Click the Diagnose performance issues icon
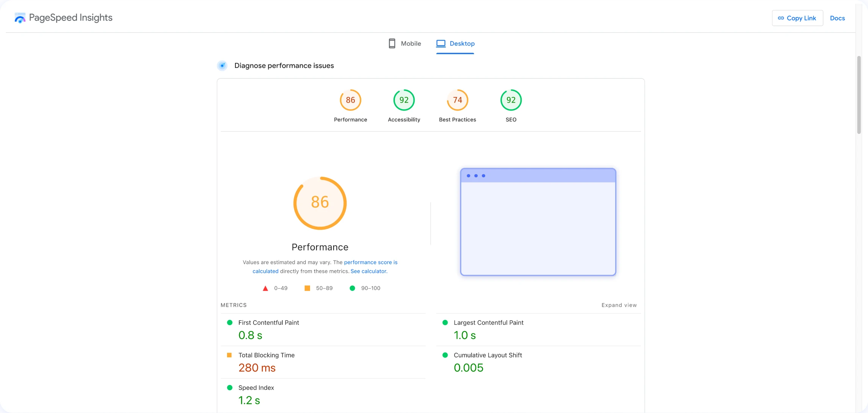Screen dimensions: 868x413 222,66
